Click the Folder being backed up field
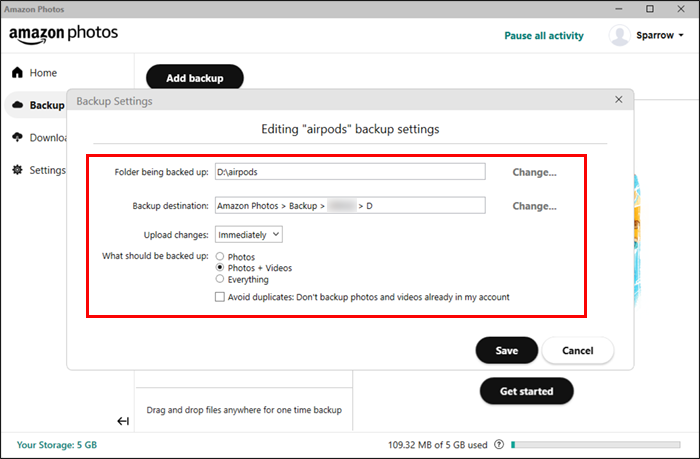This screenshot has width=700, height=459. [349, 172]
